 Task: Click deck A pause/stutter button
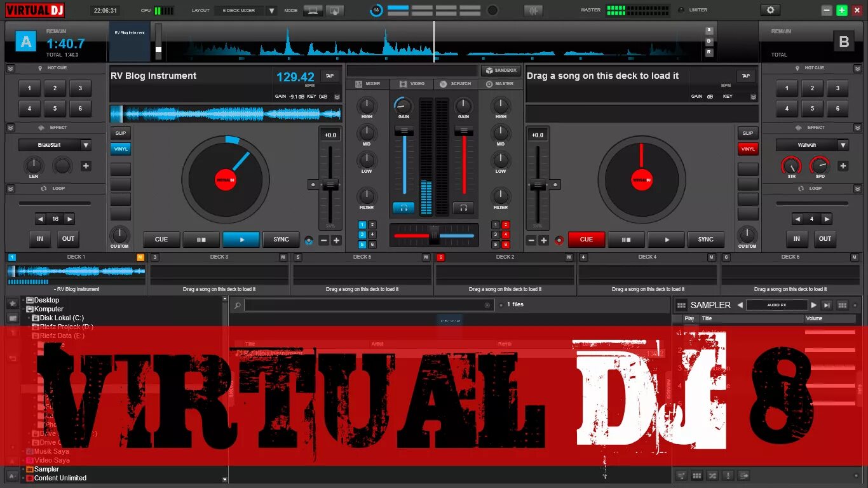pos(201,240)
